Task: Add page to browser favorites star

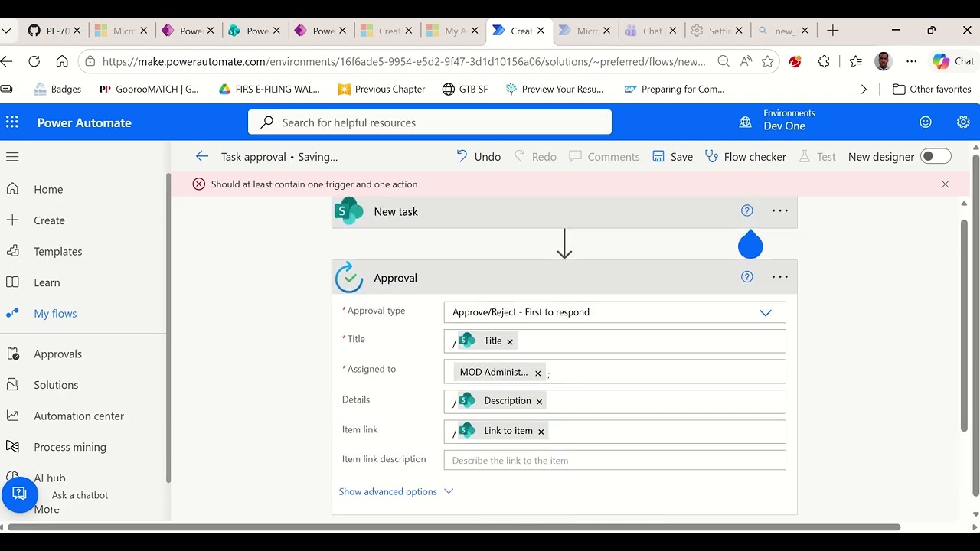Action: tap(767, 61)
